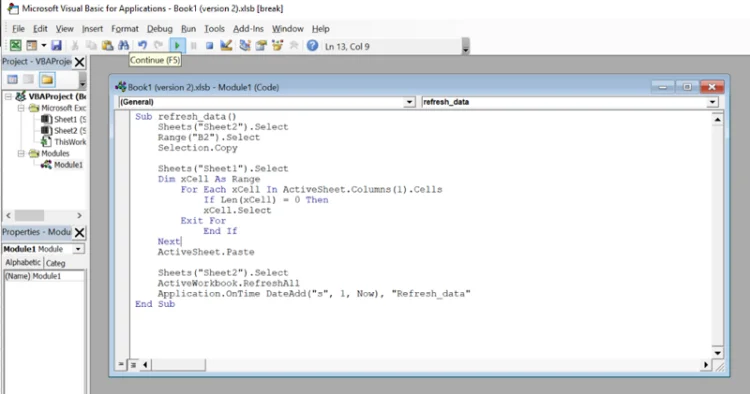This screenshot has height=394, width=750.
Task: Open Module1 object dropdown in Properties
Action: coord(78,249)
